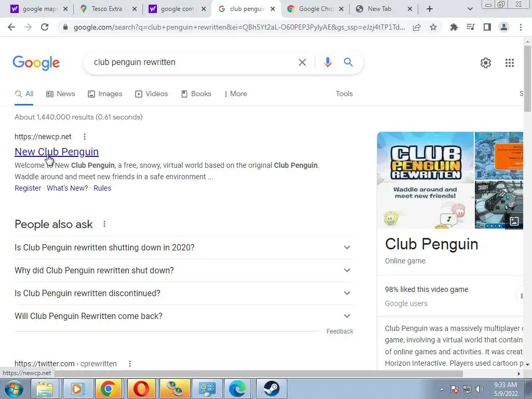The height and width of the screenshot is (399, 532).
Task: Open File Explorer from the taskbar
Action: pos(45,389)
